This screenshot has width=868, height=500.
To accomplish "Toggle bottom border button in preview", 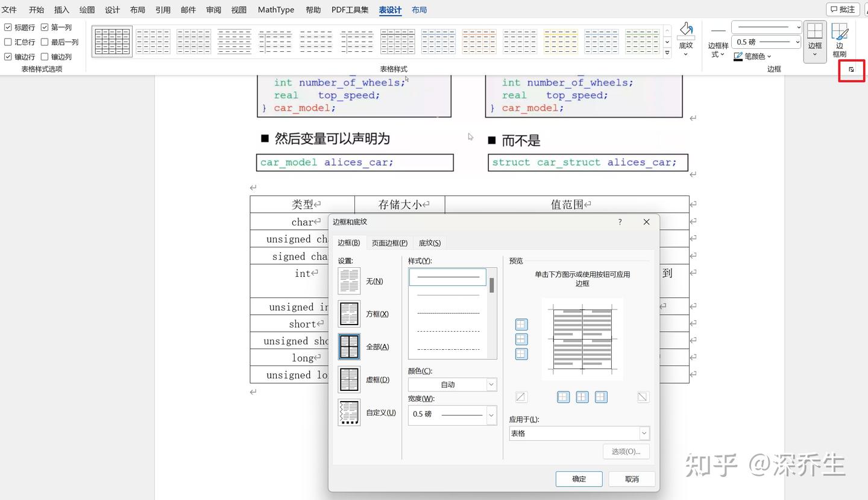I will (521, 354).
